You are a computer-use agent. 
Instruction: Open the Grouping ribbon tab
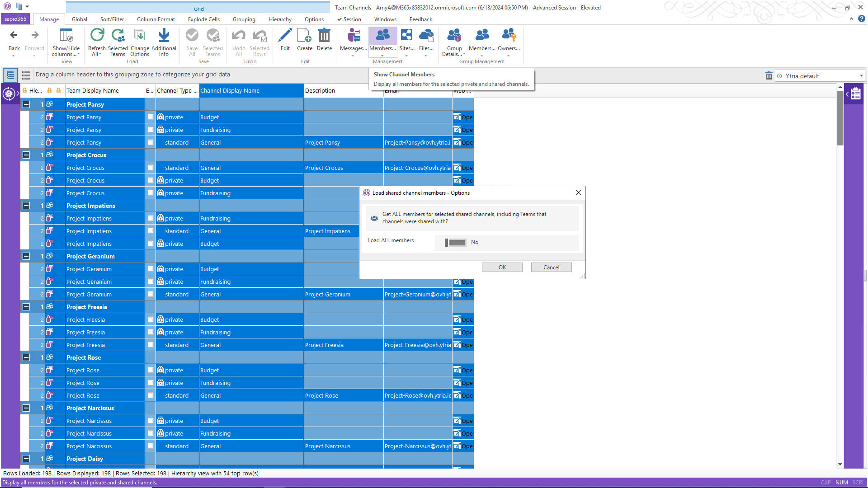pos(244,19)
